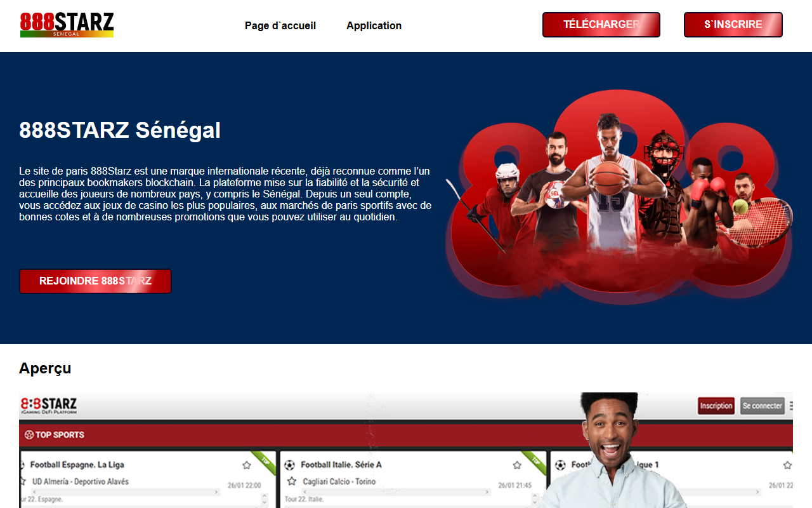Open the hamburger menu beside Se connecter
The width and height of the screenshot is (812, 508).
(790, 406)
